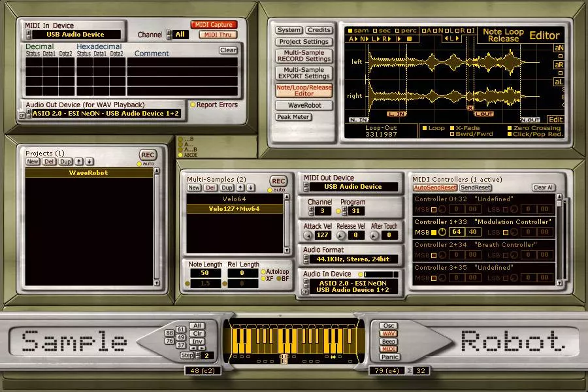Enable the sam units checkbox

350,31
